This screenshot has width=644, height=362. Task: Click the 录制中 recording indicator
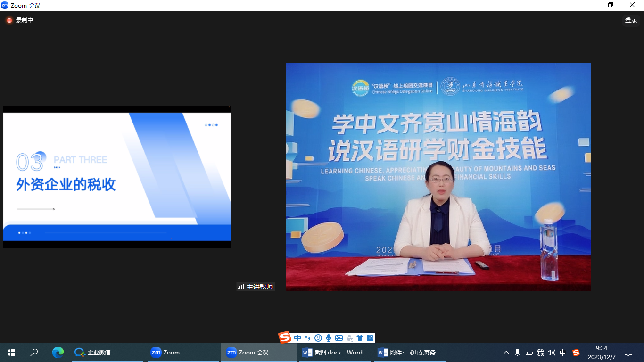[20, 20]
